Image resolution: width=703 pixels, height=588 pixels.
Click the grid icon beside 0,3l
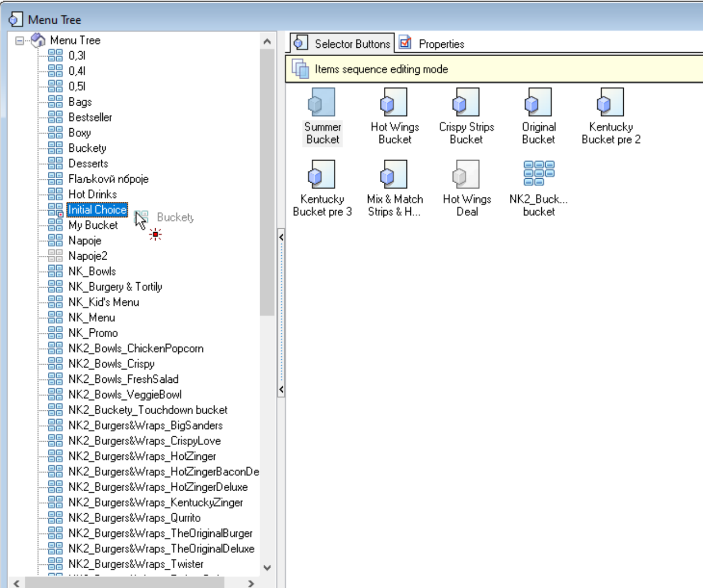[55, 55]
